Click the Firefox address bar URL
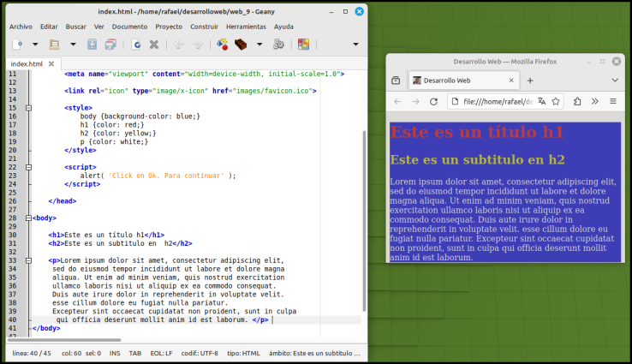The width and height of the screenshot is (632, 364). [498, 102]
